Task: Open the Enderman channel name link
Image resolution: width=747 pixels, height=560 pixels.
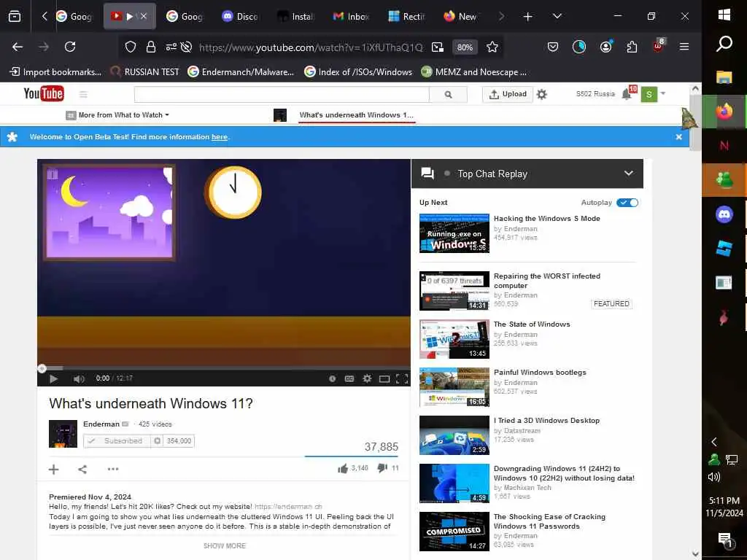Action: click(x=101, y=424)
